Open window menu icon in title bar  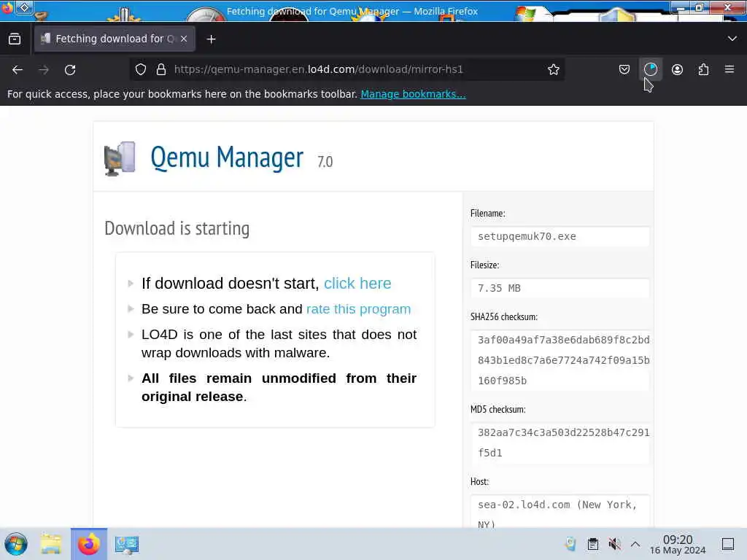click(x=7, y=8)
